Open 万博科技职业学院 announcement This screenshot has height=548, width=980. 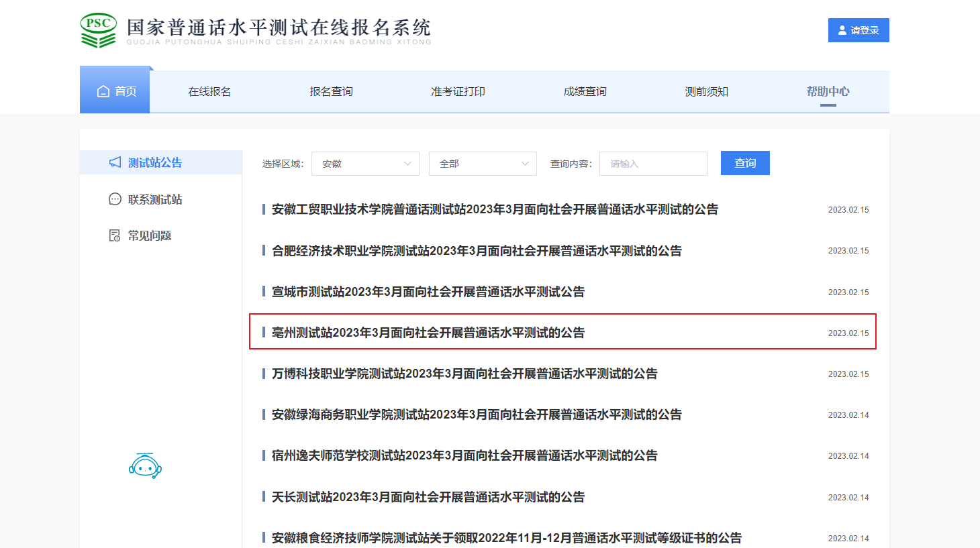(x=464, y=374)
